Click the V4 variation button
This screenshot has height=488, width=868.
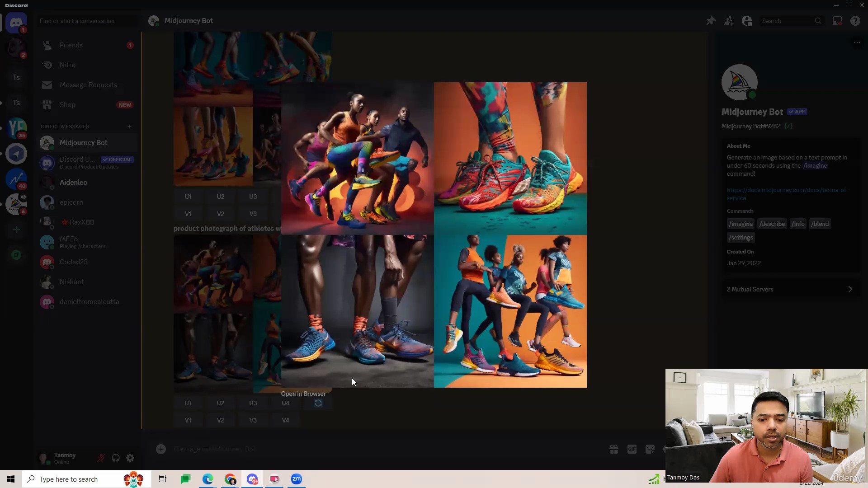(x=286, y=420)
